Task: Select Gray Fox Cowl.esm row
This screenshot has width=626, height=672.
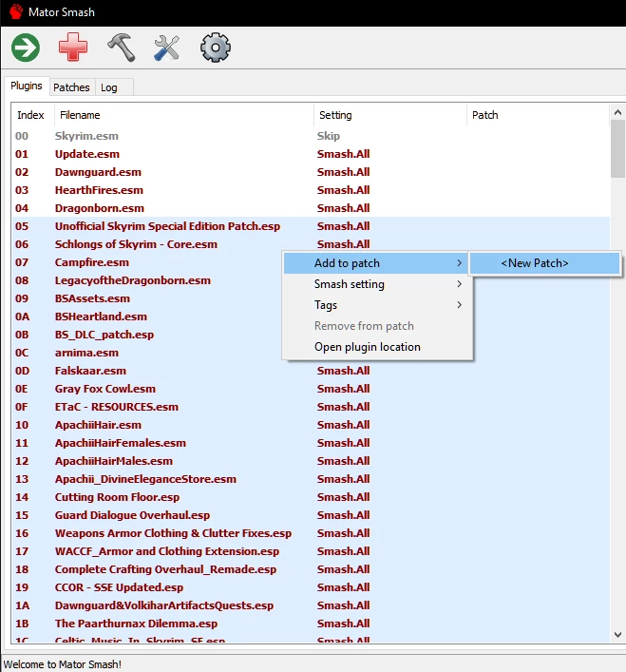Action: point(312,389)
